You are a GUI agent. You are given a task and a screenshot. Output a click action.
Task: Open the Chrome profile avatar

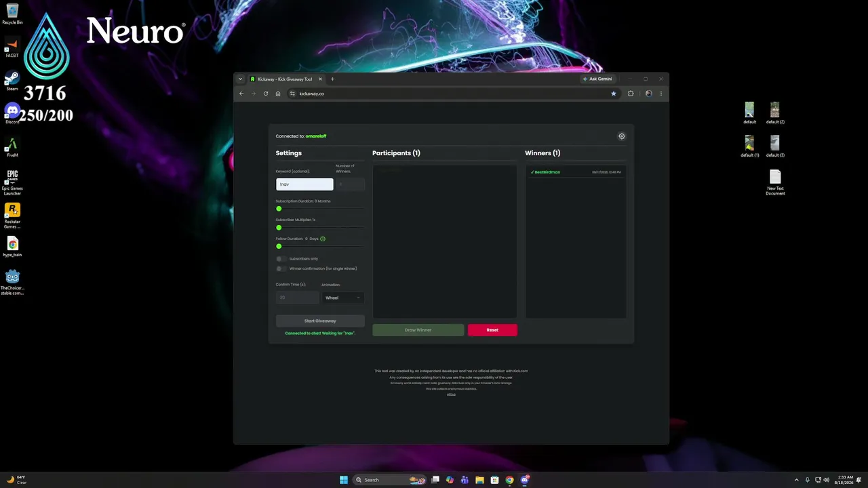[x=649, y=94]
